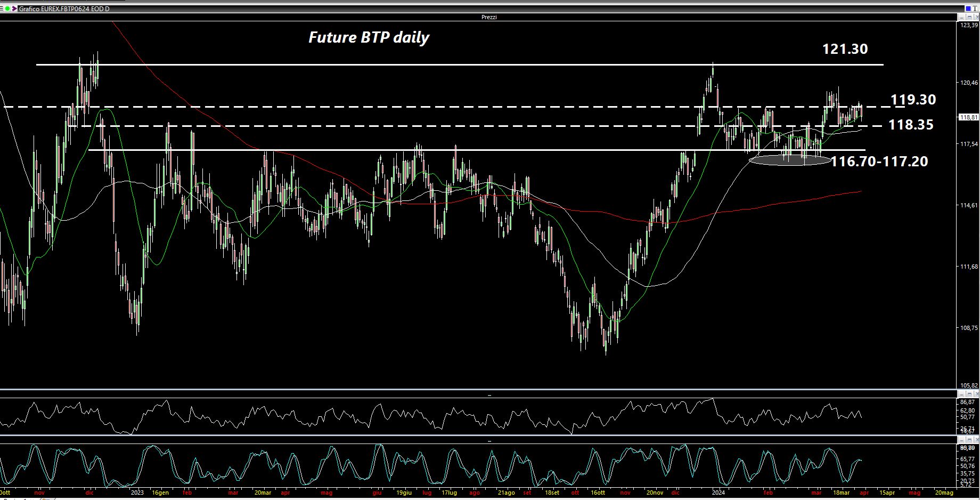The width and height of the screenshot is (980, 500).
Task: Minimize the bottom stochastic panel
Action: [961, 440]
